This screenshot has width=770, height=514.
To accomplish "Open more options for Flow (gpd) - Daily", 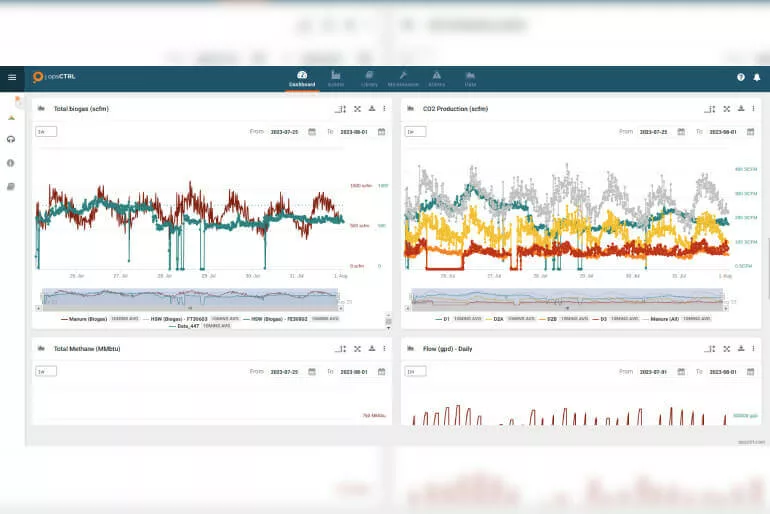I will 753,349.
